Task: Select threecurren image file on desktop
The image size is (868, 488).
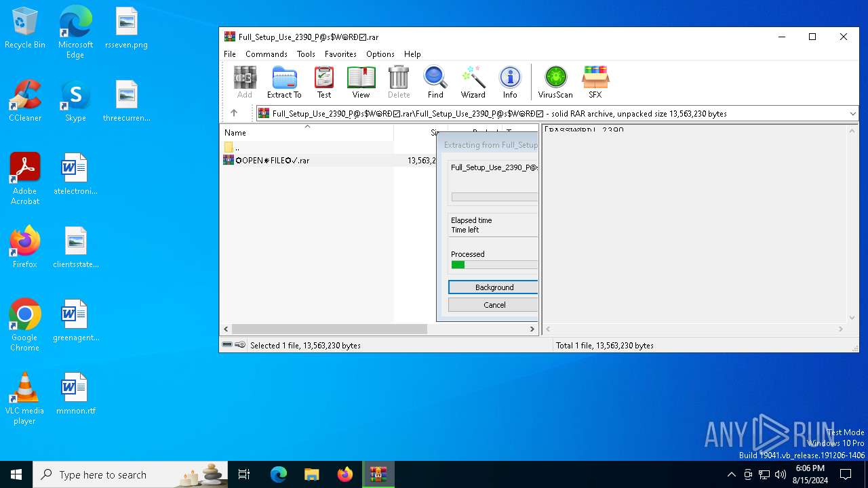Action: tap(126, 101)
